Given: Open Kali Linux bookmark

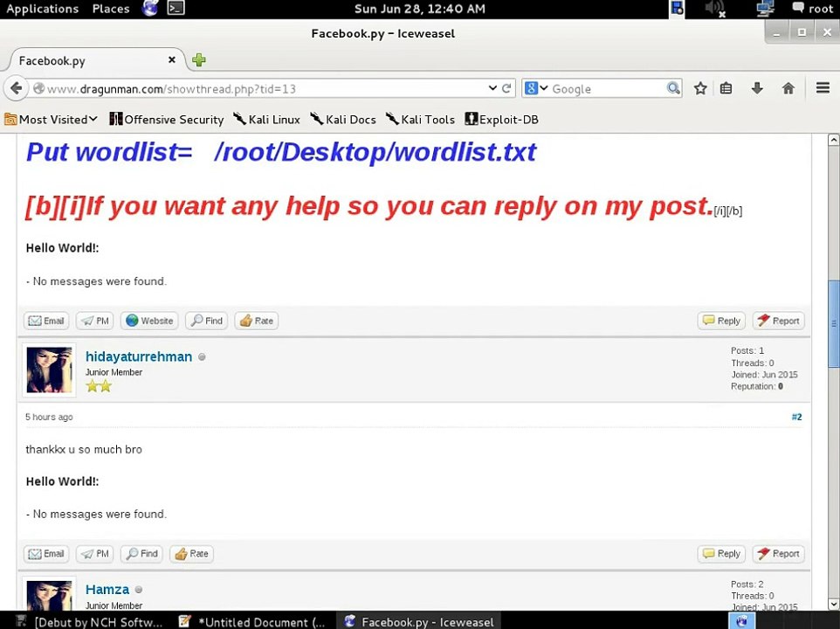Looking at the screenshot, I should (x=267, y=120).
